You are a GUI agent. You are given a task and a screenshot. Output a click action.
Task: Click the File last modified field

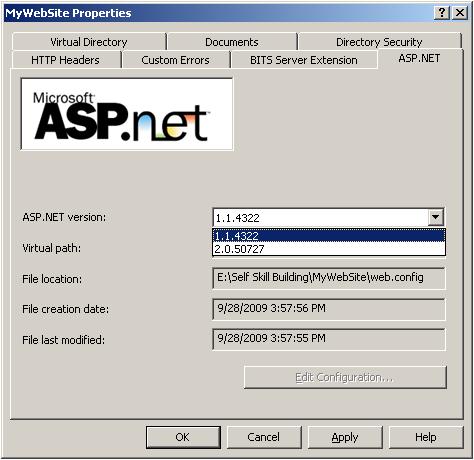[329, 339]
